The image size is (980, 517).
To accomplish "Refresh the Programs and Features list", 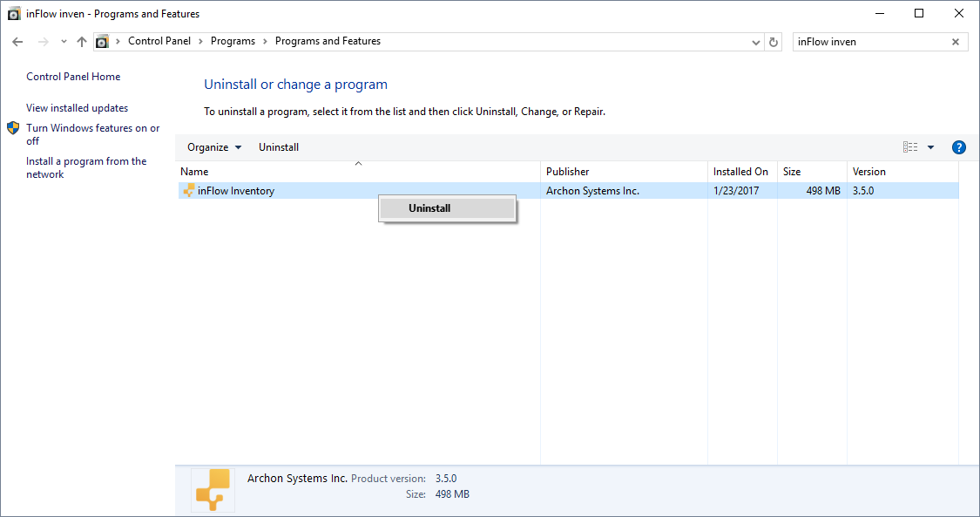I will 774,42.
